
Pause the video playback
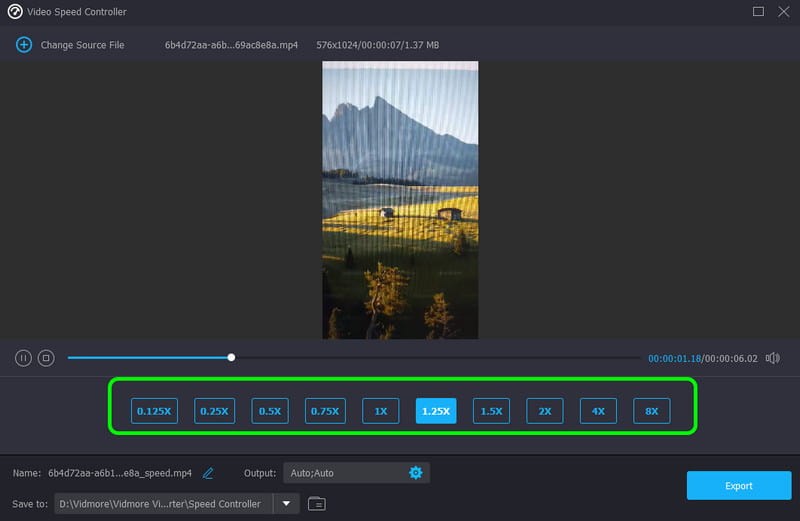23,358
